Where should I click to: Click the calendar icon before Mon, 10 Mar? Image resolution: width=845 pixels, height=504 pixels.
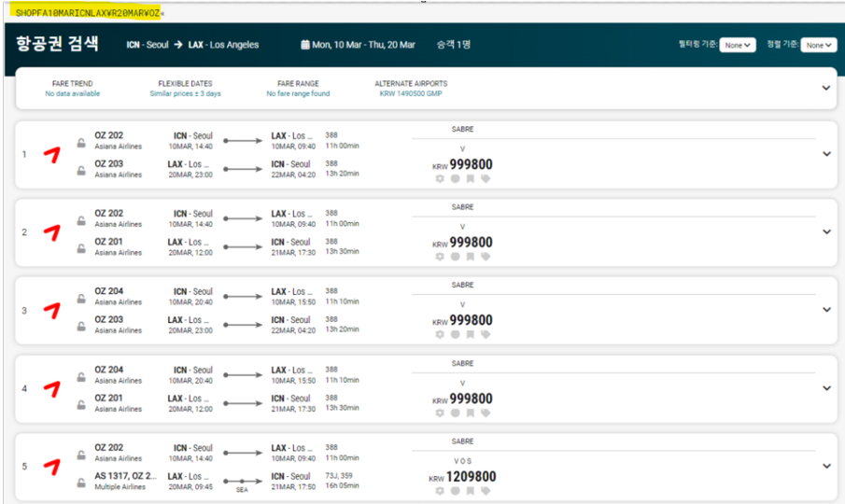click(305, 45)
